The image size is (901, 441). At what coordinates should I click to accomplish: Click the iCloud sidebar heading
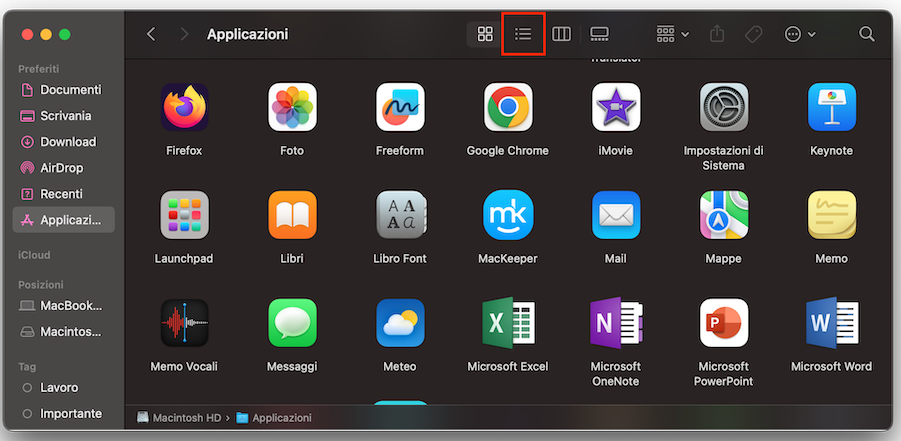34,255
